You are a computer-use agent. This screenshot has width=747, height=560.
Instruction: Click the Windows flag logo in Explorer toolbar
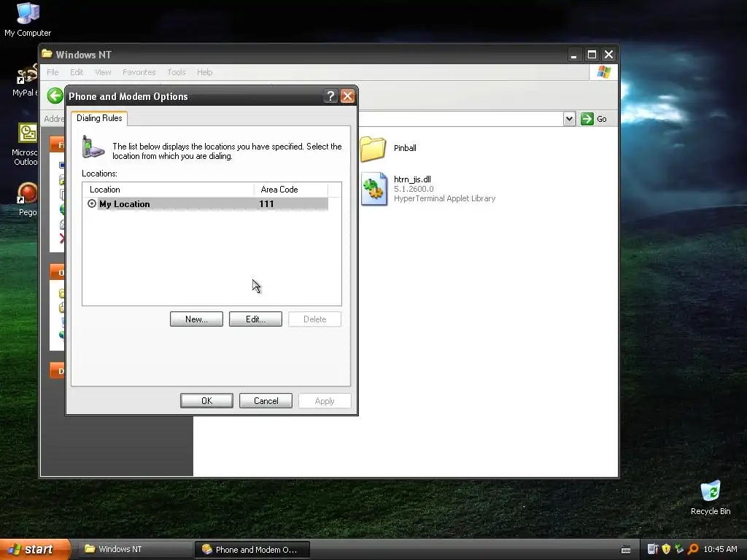coord(603,72)
